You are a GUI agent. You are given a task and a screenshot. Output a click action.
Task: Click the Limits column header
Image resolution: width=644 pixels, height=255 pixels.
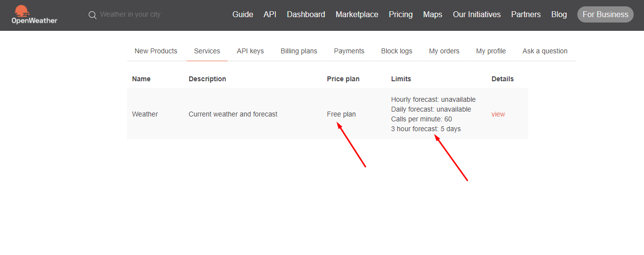click(401, 79)
